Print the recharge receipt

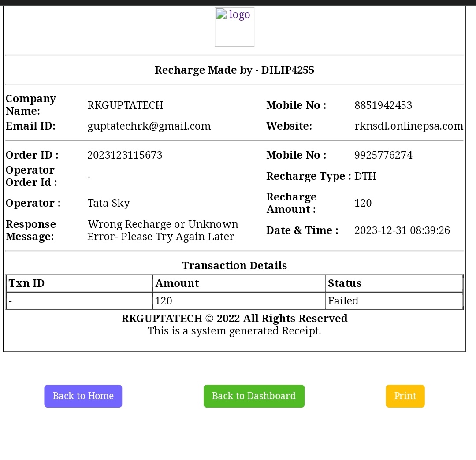pos(405,396)
